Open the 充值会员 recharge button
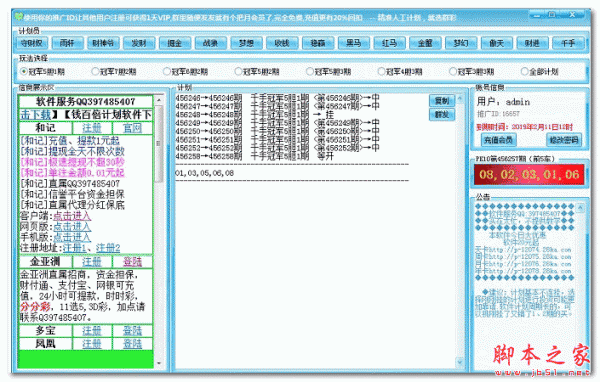 pyautogui.click(x=498, y=140)
